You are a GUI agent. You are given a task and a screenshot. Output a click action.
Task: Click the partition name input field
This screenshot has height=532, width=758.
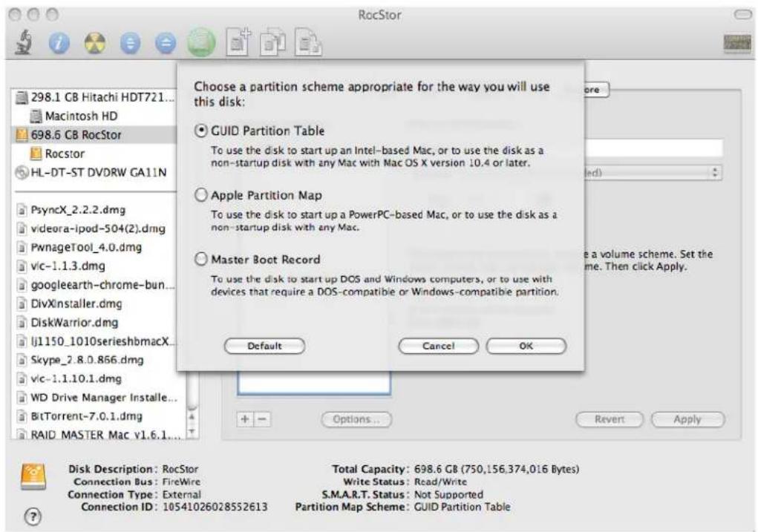tap(653, 148)
